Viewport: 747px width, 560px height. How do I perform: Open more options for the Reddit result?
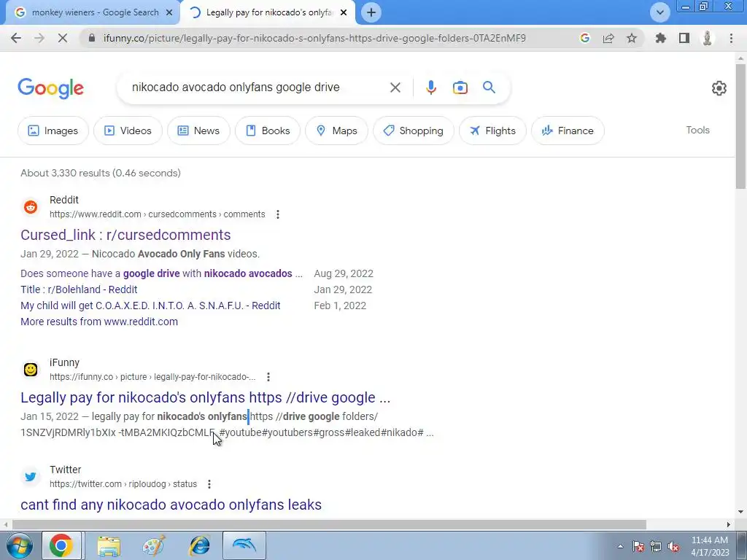point(278,214)
